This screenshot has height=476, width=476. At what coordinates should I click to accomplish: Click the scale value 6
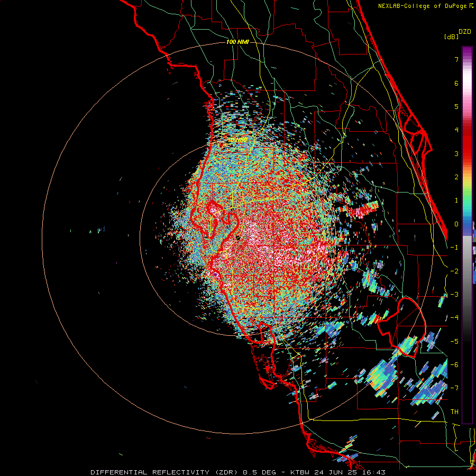[x=456, y=83]
